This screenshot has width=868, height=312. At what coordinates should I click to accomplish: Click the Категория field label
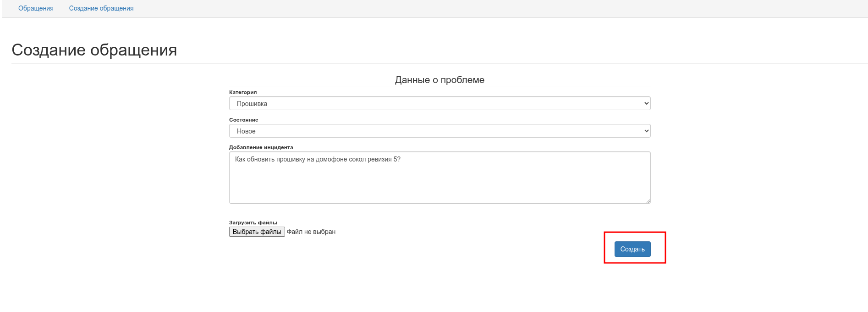click(x=243, y=92)
